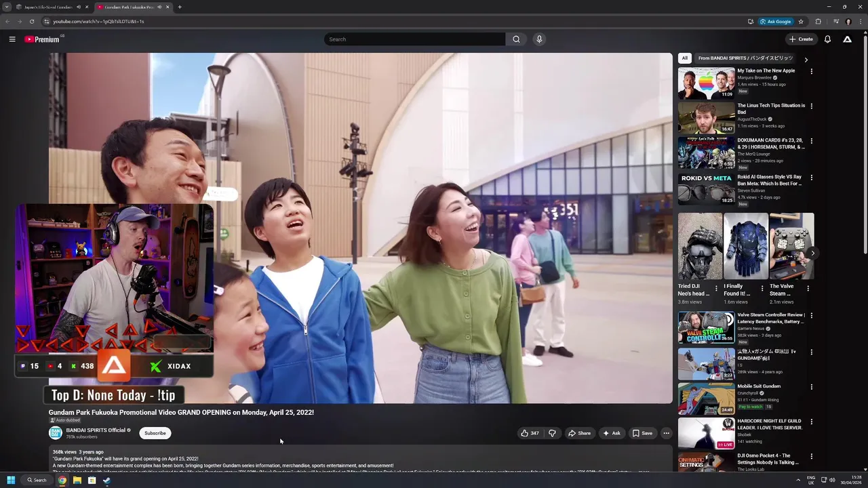Click Ask Google in address bar
Viewport: 868px width, 488px height.
[x=775, y=22]
